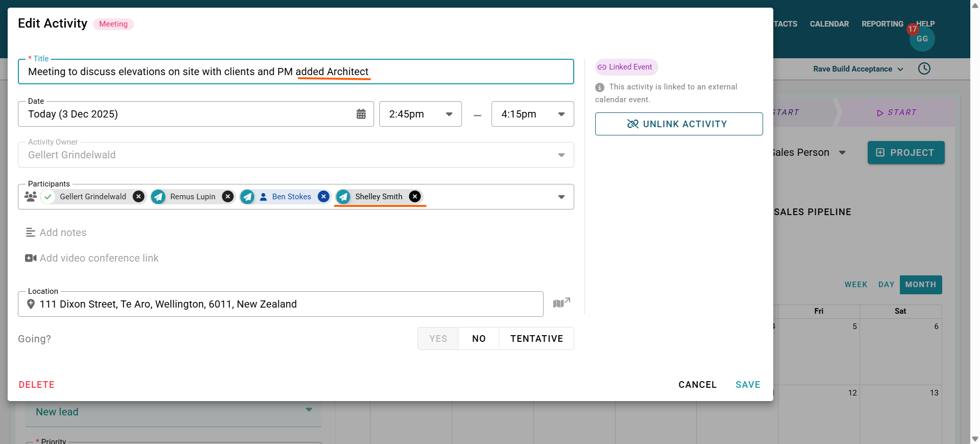Open the GG user avatar menu
Screen dimensions: 980x444
[922, 39]
